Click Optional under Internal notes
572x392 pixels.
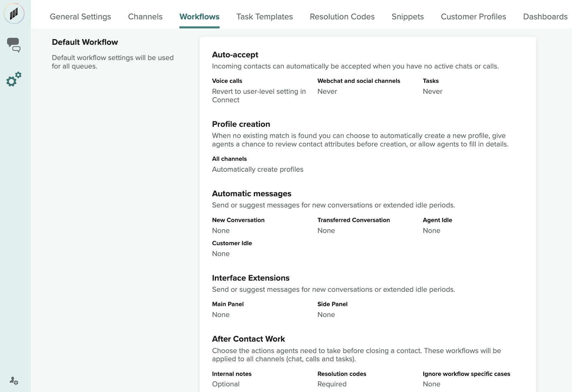tap(226, 384)
